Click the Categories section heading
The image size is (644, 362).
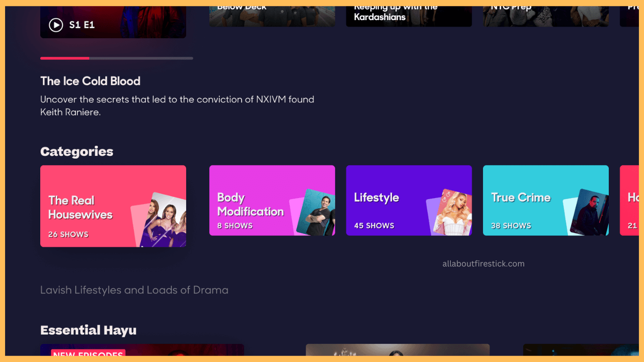click(76, 151)
